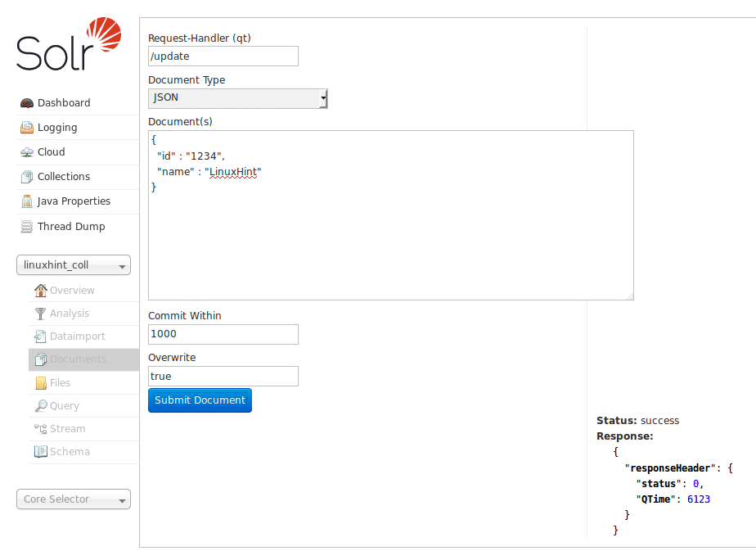This screenshot has height=551, width=756.
Task: Click the Solr logo
Action: click(x=69, y=46)
